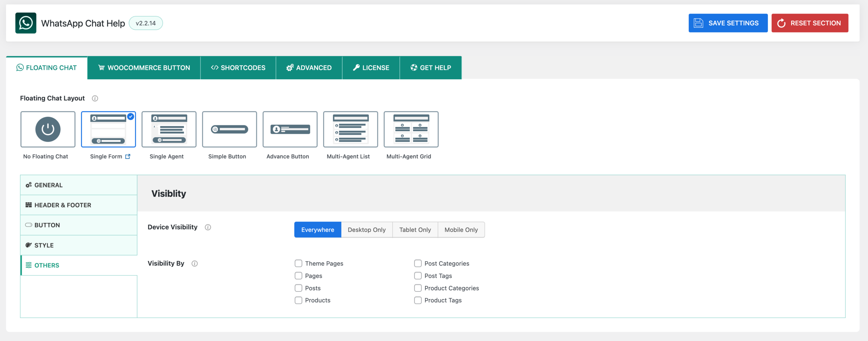Check the Post Tags checkbox

coord(418,276)
